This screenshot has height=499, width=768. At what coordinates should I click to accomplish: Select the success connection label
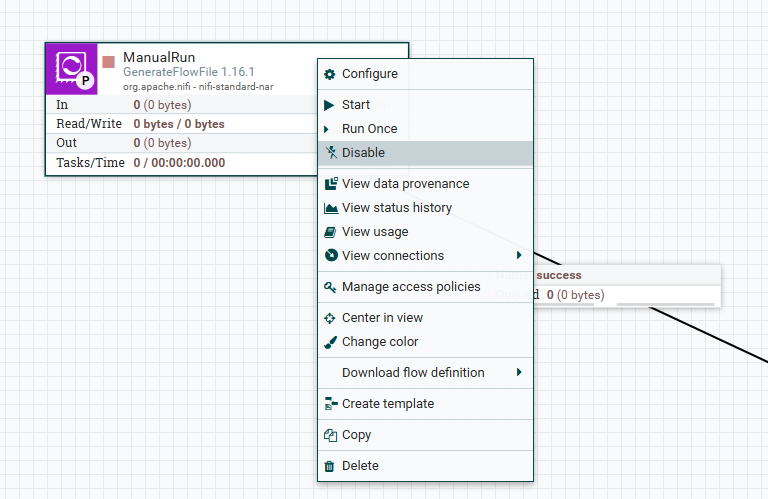(559, 275)
